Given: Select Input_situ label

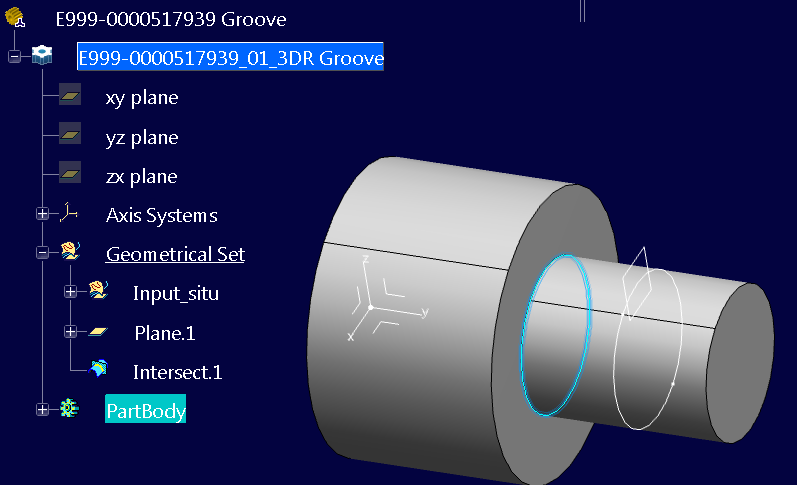Looking at the screenshot, I should point(176,293).
